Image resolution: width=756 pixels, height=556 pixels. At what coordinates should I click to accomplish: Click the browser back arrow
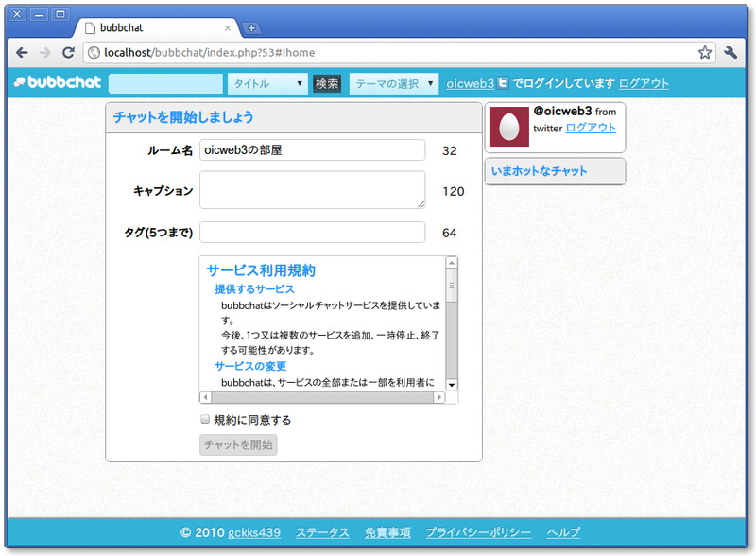point(22,53)
